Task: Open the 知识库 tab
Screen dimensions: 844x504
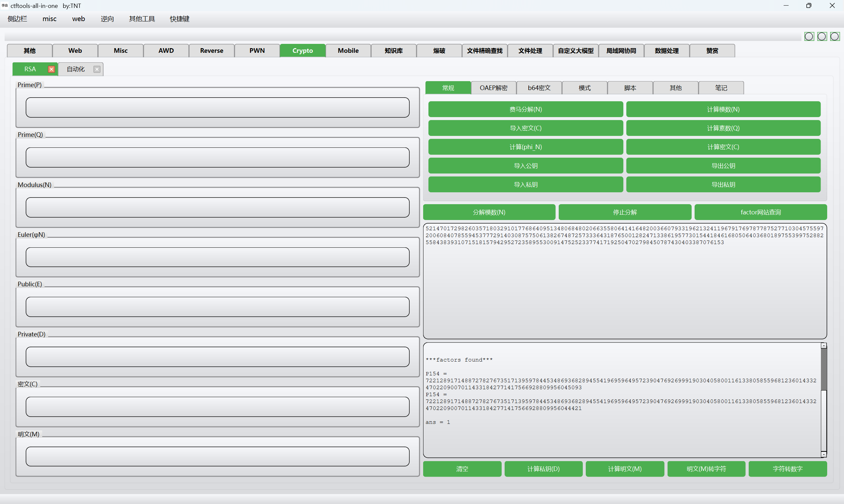Action: click(x=393, y=50)
